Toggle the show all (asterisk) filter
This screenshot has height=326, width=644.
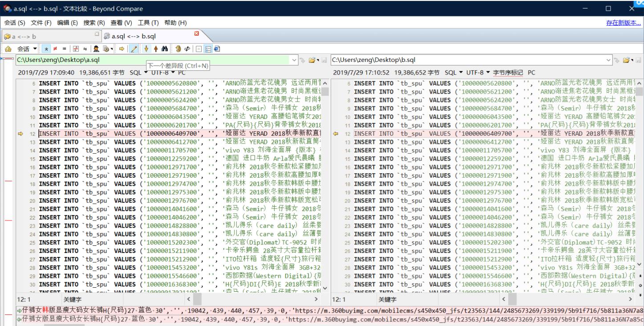click(x=46, y=49)
